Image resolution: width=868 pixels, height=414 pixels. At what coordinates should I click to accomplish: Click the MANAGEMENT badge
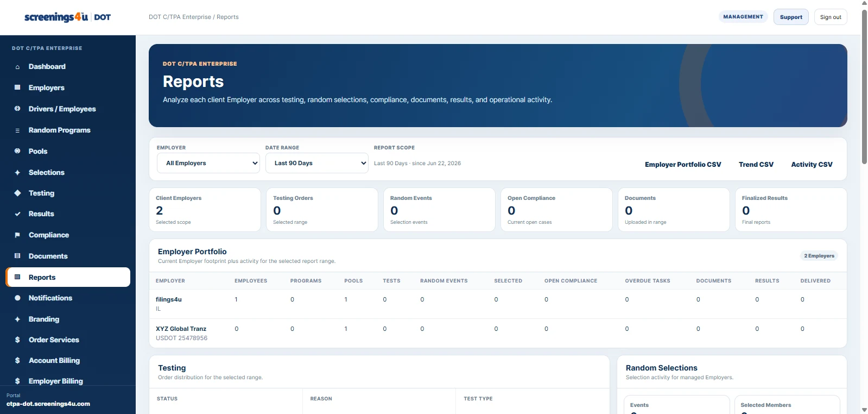743,17
